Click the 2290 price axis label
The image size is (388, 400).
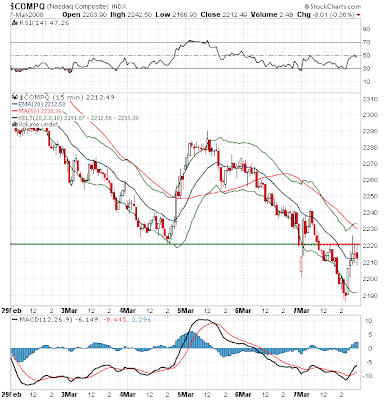[x=370, y=131]
